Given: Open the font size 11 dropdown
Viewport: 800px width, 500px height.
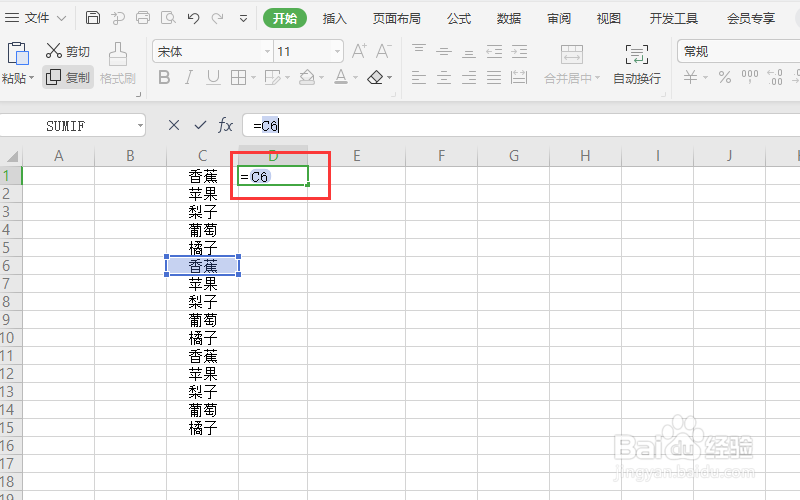Looking at the screenshot, I should coord(337,52).
